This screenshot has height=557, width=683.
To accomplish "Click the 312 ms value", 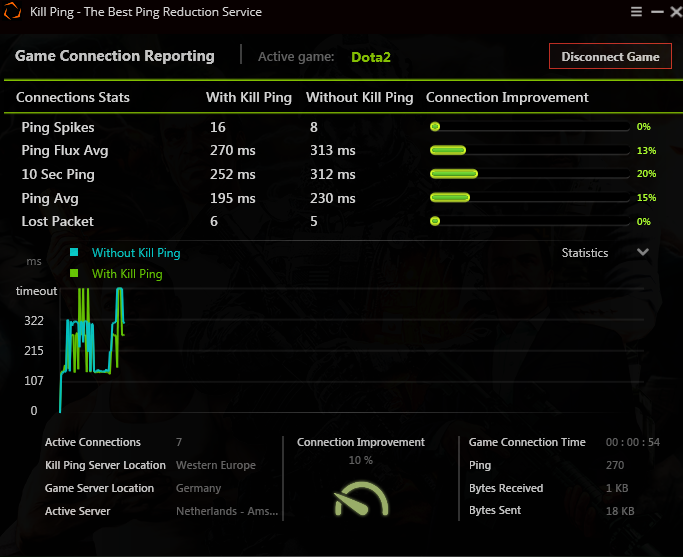I will (333, 174).
